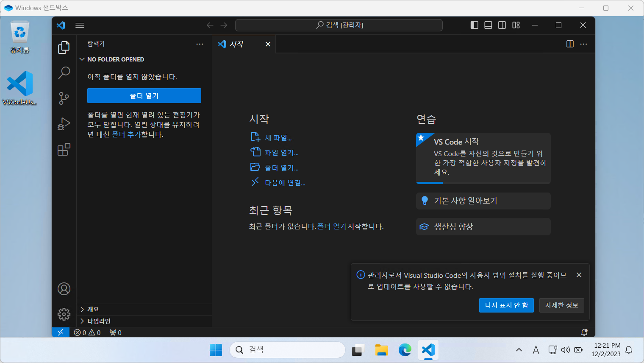Click the 검색 [관리자] command center box
The width and height of the screenshot is (644, 363).
(x=339, y=25)
